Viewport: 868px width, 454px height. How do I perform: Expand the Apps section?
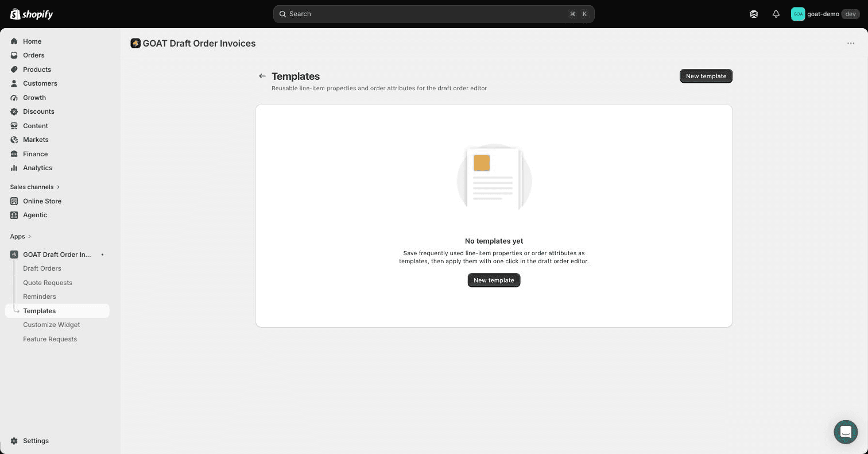(21, 236)
